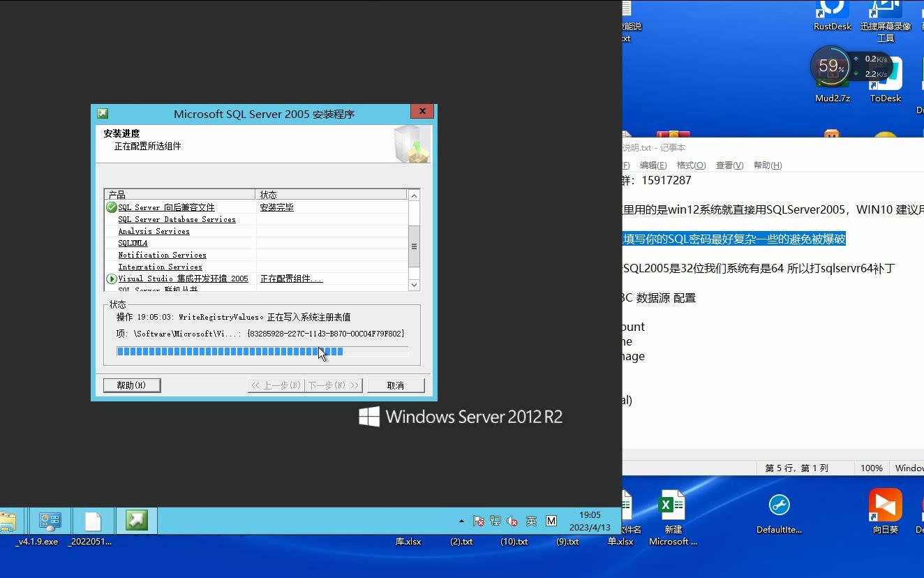Open the 库.xlsx desktop file

[408, 542]
